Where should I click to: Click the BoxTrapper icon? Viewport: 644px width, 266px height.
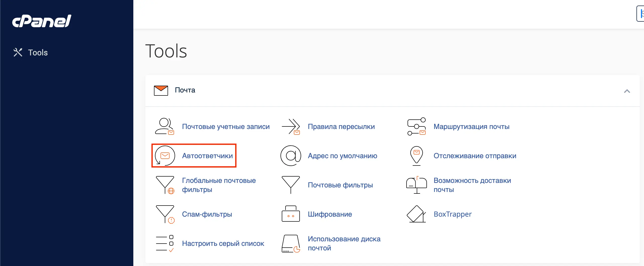click(x=416, y=214)
